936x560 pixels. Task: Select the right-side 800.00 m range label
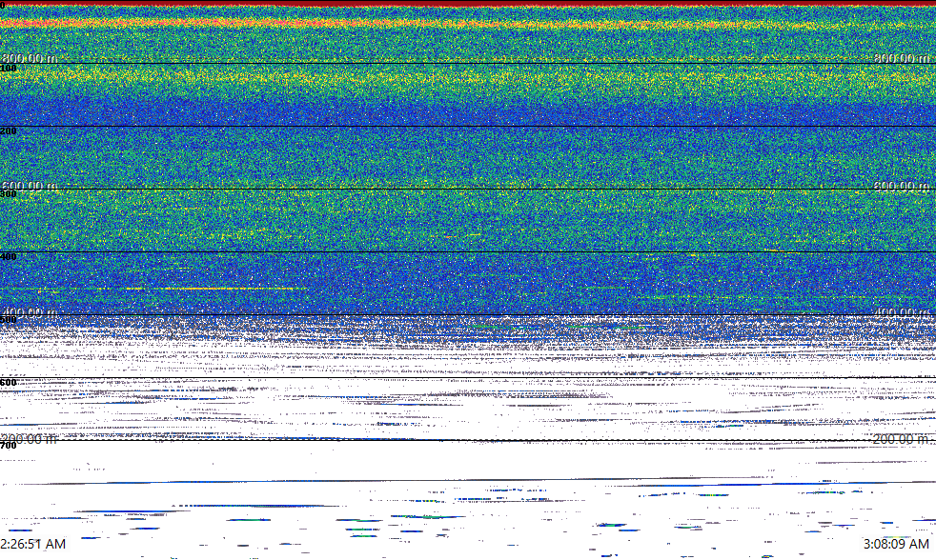click(902, 58)
